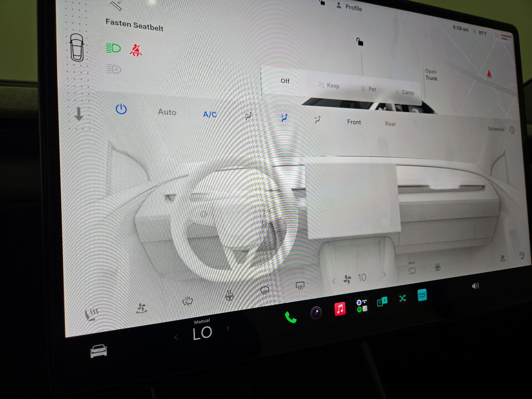Tap the auto high-beam gray icon

pyautogui.click(x=114, y=69)
